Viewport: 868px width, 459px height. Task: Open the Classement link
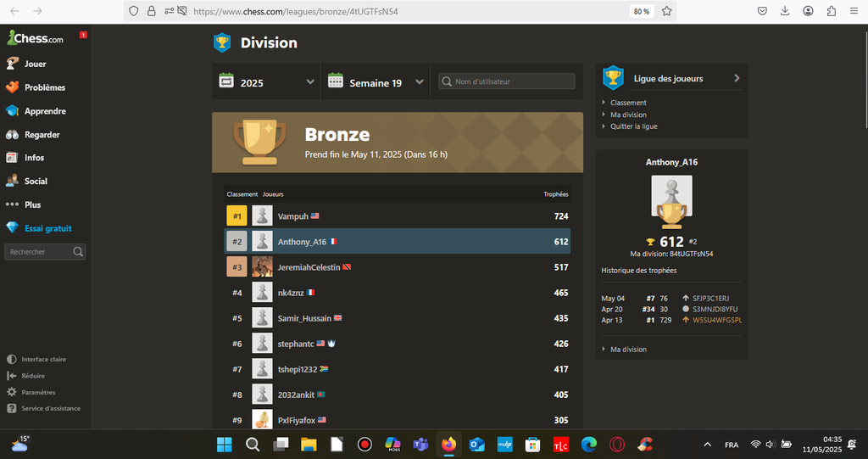[x=628, y=103]
